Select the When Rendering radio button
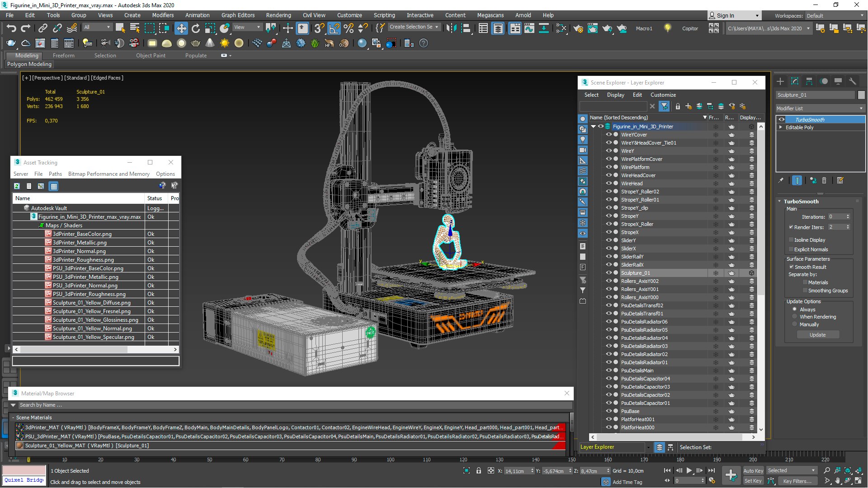Image resolution: width=868 pixels, height=488 pixels. (x=795, y=317)
